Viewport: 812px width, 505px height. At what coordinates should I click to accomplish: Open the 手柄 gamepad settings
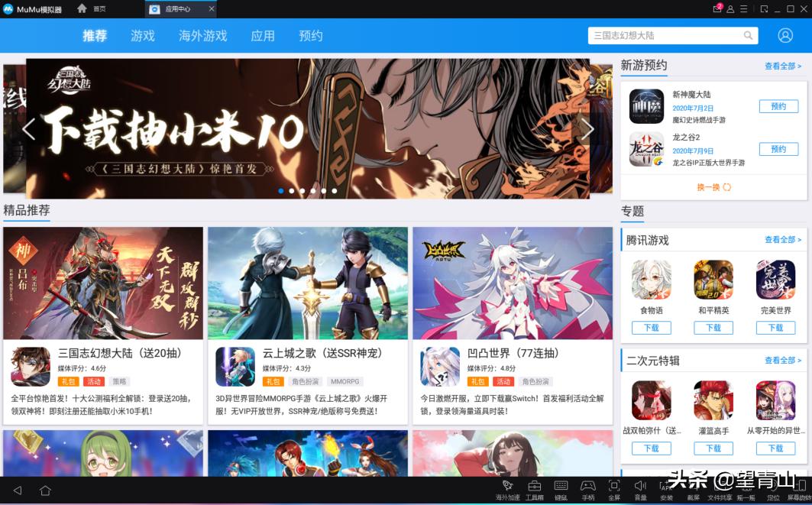tap(587, 490)
